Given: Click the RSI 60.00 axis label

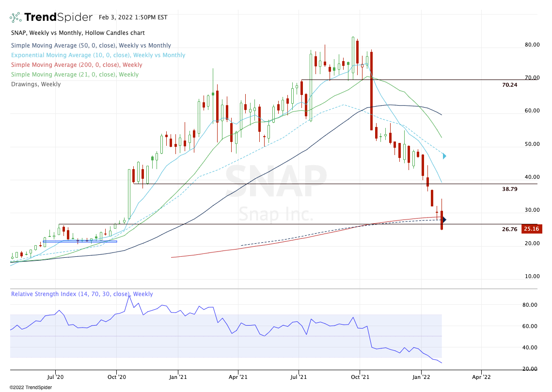Looking at the screenshot, I should click(530, 326).
